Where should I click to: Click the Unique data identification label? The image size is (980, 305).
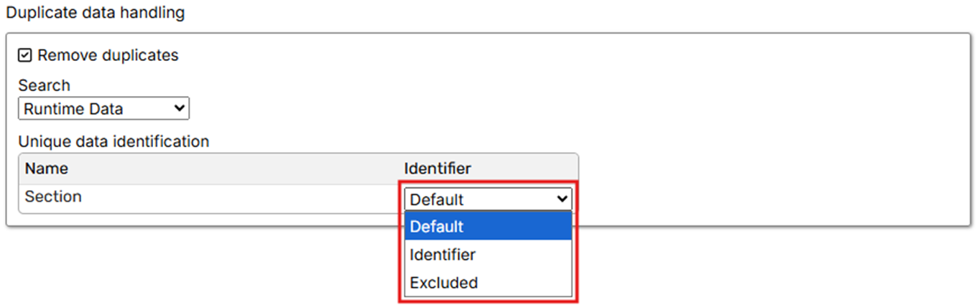(114, 141)
